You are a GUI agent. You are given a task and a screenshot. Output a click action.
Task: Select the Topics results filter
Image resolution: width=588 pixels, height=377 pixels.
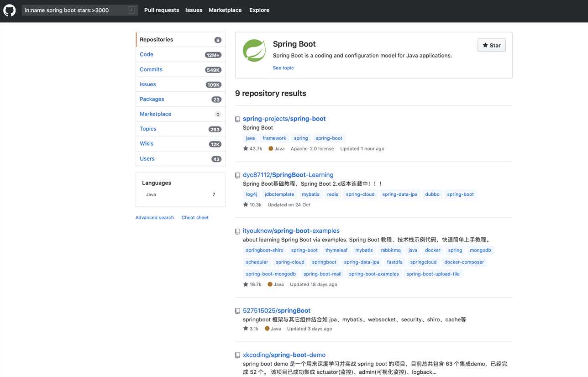(181, 129)
